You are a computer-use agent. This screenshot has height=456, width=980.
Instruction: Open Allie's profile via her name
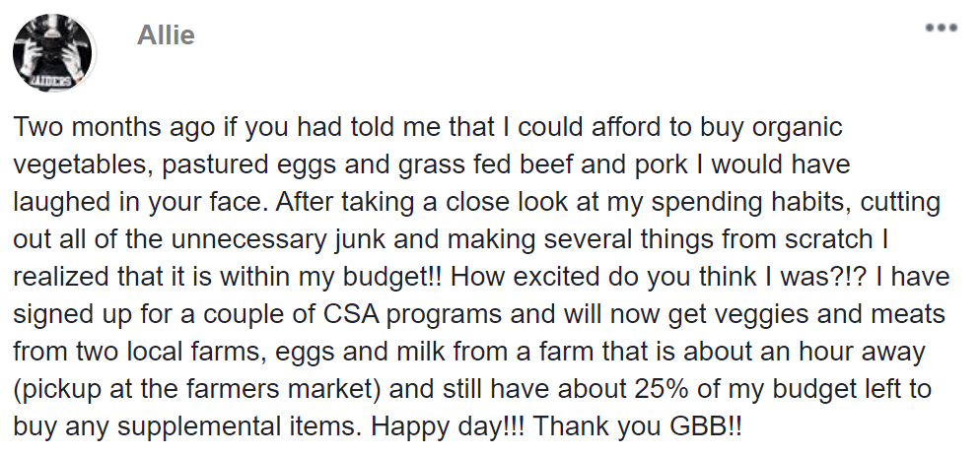[x=166, y=36]
